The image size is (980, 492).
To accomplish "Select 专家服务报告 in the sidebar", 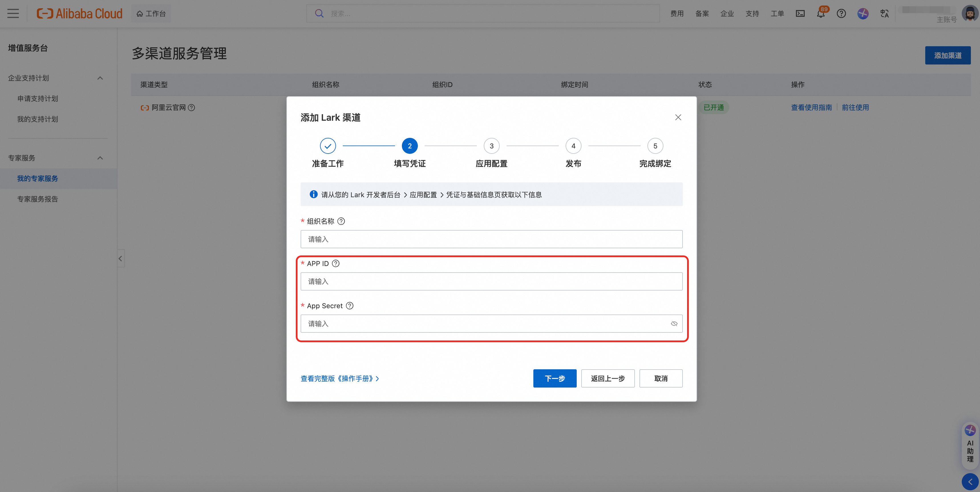I will point(37,199).
